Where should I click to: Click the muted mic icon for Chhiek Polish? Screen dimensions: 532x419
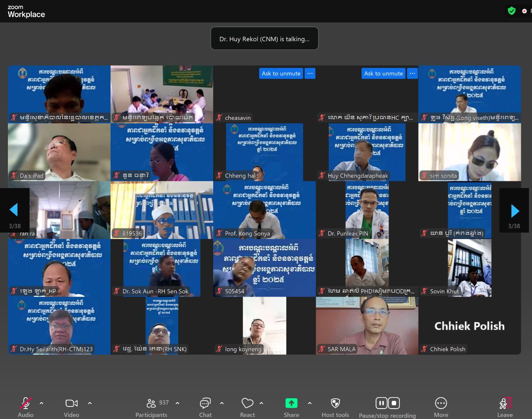(x=424, y=349)
